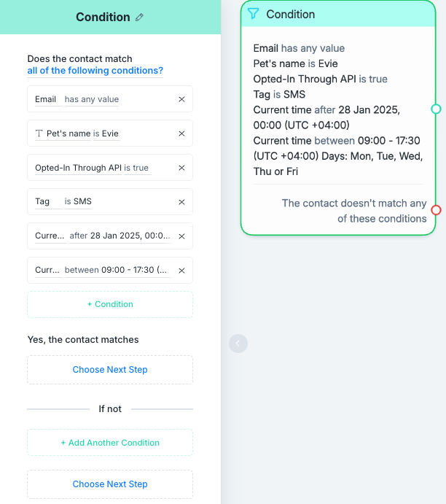Open the 'is true' operator for Opted-In
446x504 pixels.
point(136,168)
